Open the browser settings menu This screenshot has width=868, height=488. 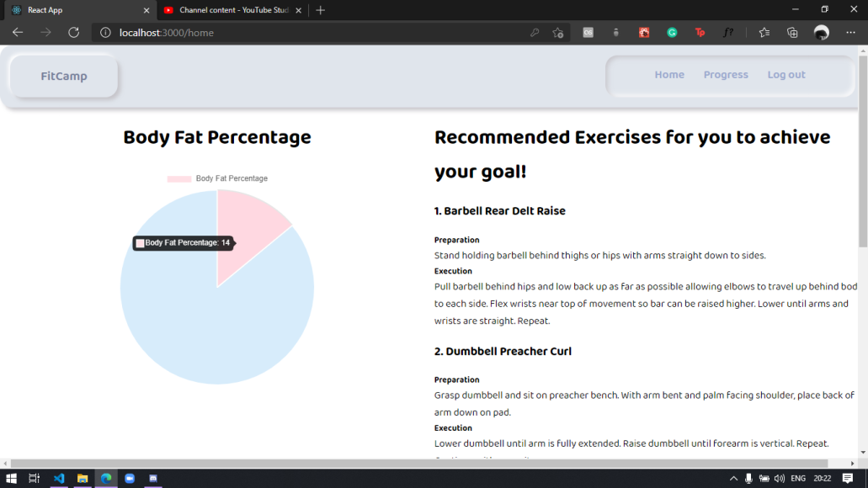tap(853, 32)
